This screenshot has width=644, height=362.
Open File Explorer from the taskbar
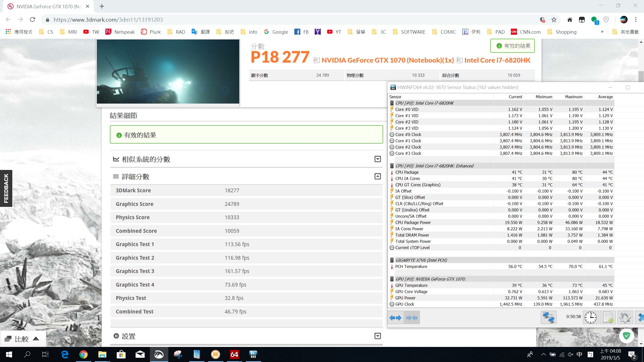point(102,354)
